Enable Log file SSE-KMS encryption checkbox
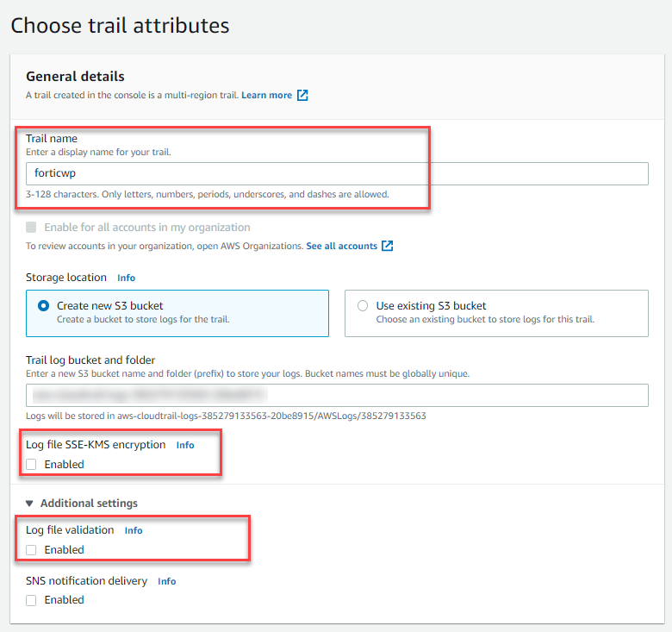672x632 pixels. click(32, 464)
